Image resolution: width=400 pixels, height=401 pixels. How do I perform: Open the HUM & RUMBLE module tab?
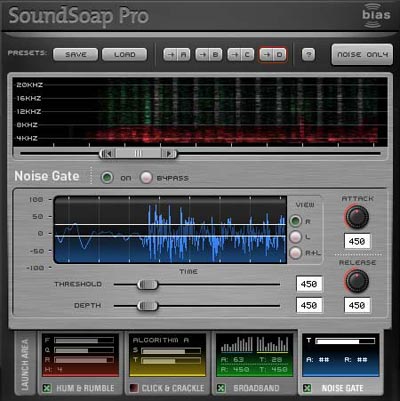point(85,388)
